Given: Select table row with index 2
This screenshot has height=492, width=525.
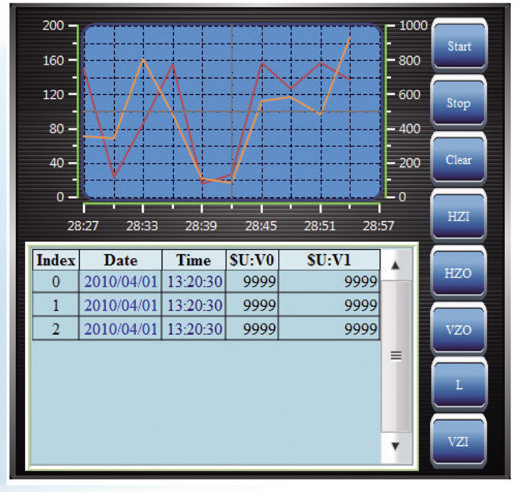Looking at the screenshot, I should pos(206,329).
